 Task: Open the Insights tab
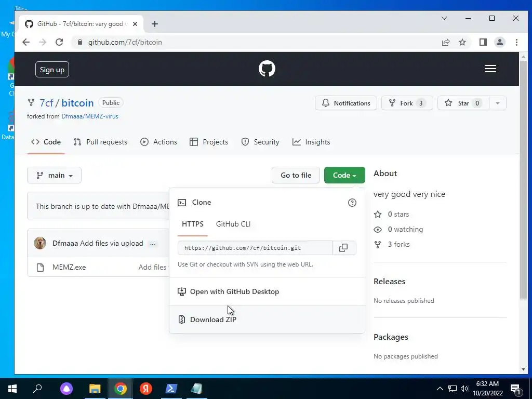pyautogui.click(x=311, y=142)
